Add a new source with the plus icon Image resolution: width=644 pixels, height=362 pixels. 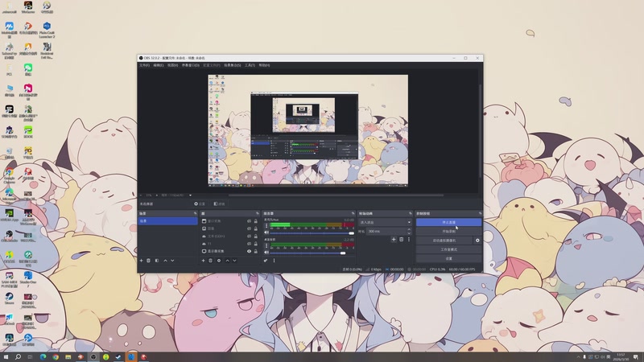click(x=203, y=261)
